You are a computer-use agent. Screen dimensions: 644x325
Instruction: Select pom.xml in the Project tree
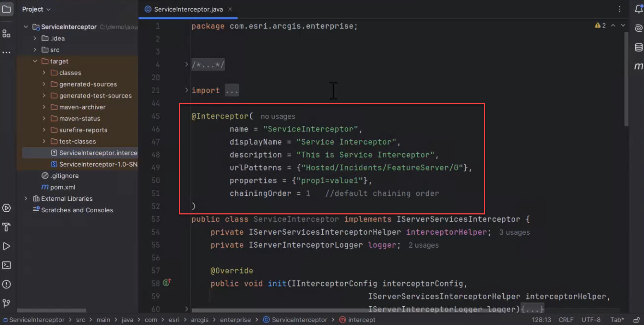point(62,187)
